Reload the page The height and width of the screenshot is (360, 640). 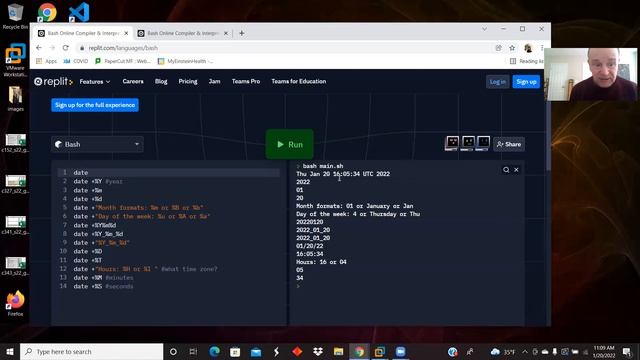[x=65, y=48]
